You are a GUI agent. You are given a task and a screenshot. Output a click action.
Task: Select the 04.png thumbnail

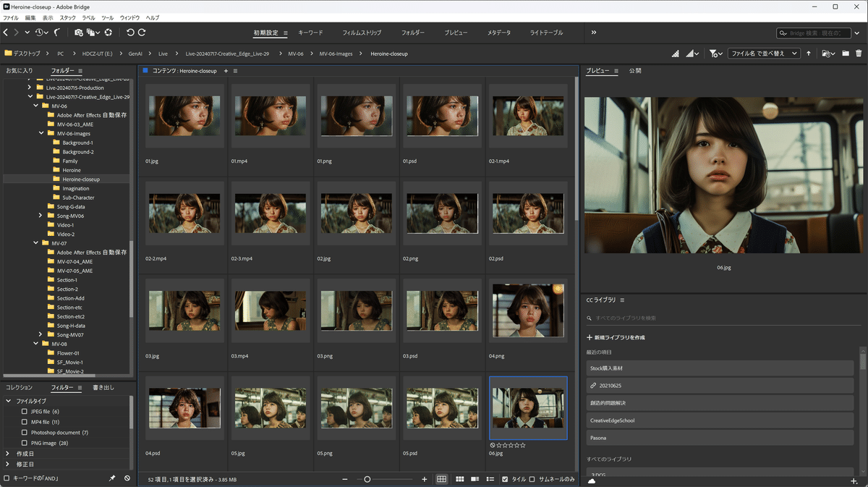[527, 311]
